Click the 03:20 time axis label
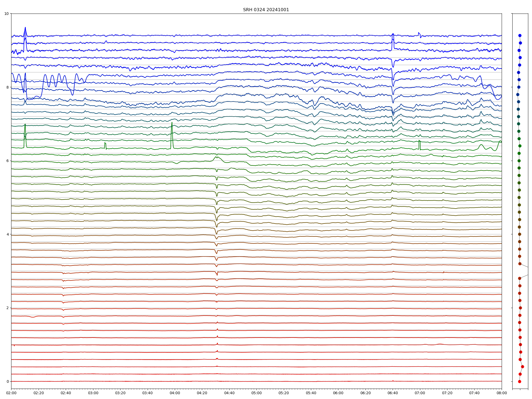This screenshot has width=532, height=399. click(120, 393)
